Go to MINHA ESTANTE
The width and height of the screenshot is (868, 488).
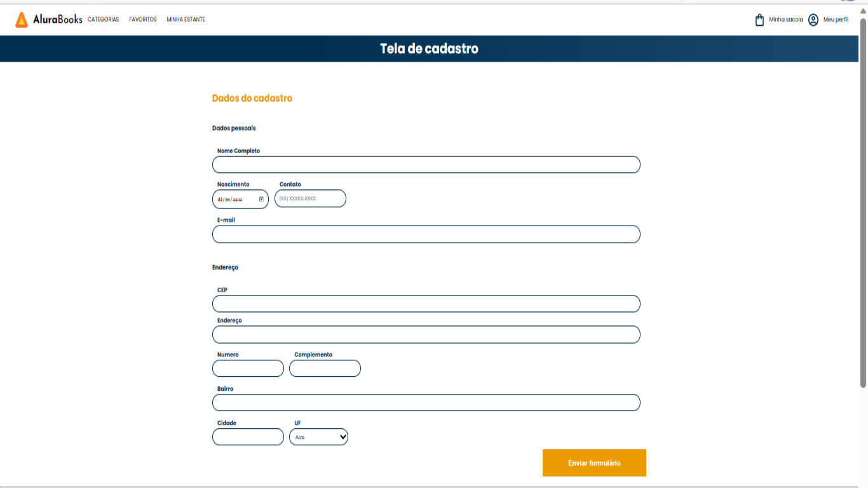coord(185,20)
